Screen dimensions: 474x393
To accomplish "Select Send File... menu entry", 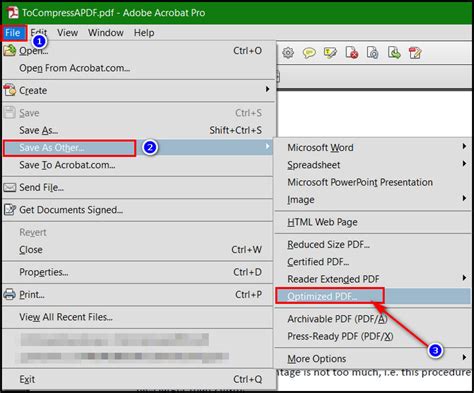I will pyautogui.click(x=139, y=188).
